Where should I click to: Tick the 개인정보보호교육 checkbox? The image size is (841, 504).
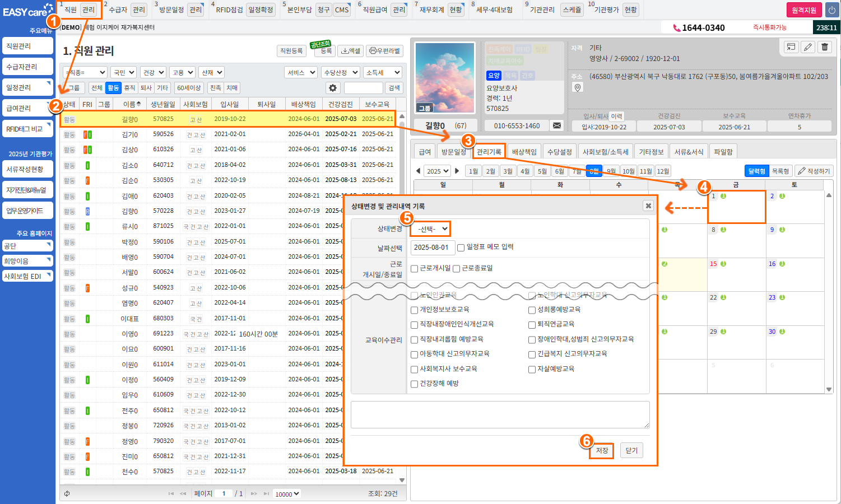[x=415, y=310]
